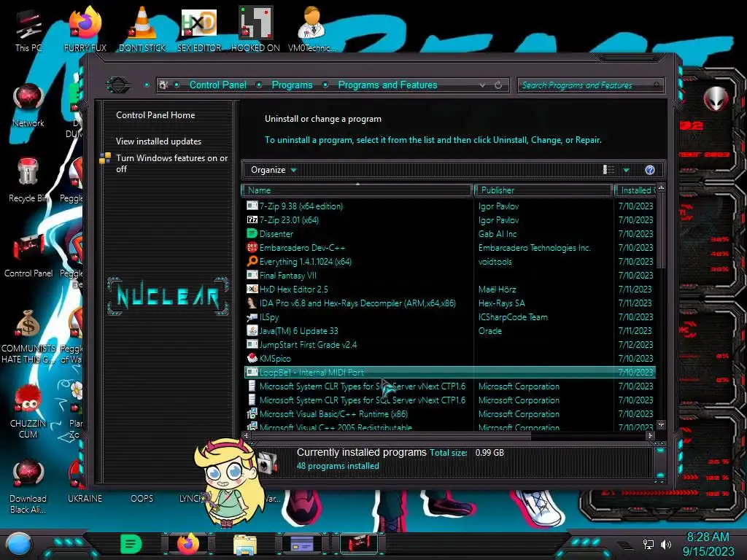The width and height of the screenshot is (747, 560).
Task: Select Java(TM) 6 Update 33
Action: 450,330
